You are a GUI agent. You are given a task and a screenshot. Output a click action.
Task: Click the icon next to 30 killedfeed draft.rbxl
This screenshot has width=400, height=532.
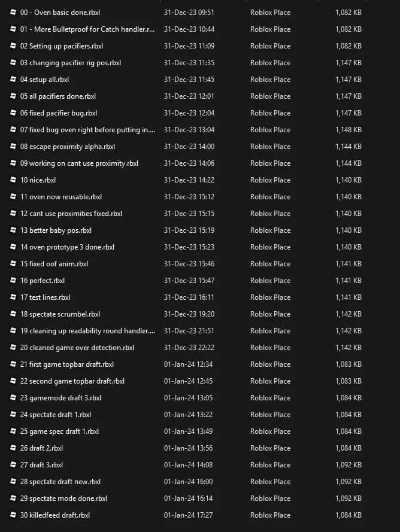coord(13,515)
